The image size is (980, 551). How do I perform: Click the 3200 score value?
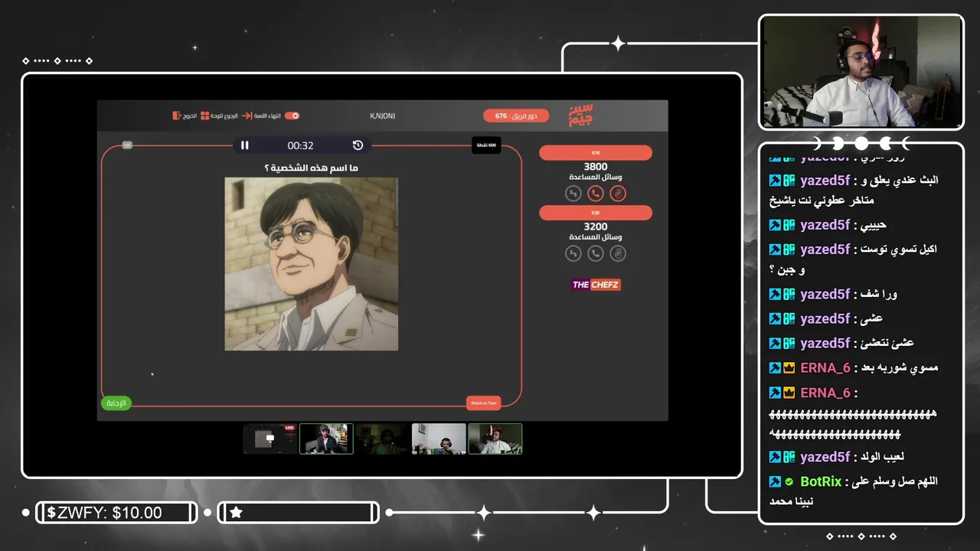click(x=596, y=227)
